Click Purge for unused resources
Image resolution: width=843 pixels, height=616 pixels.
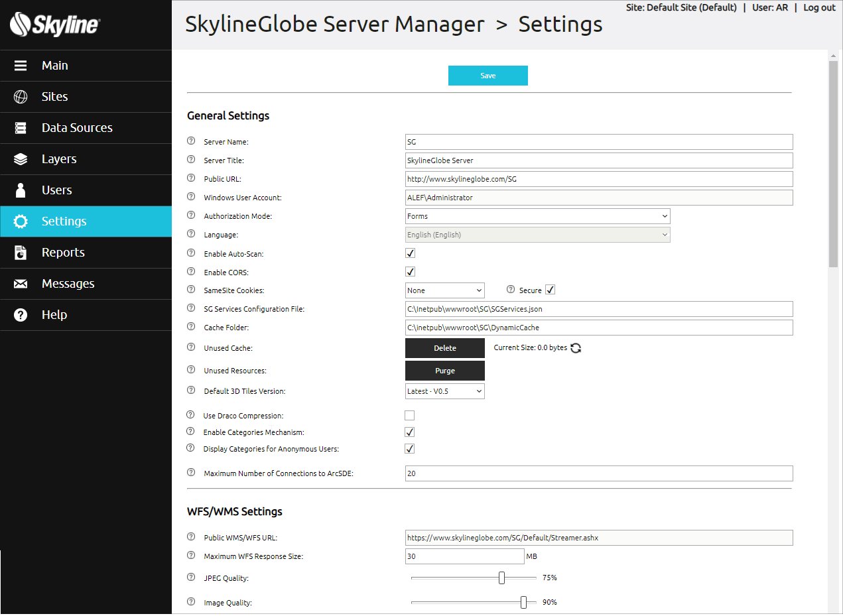(x=445, y=371)
